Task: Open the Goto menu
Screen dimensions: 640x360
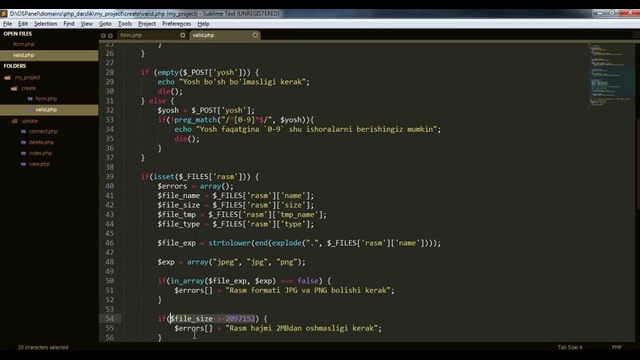Action: (x=105, y=24)
